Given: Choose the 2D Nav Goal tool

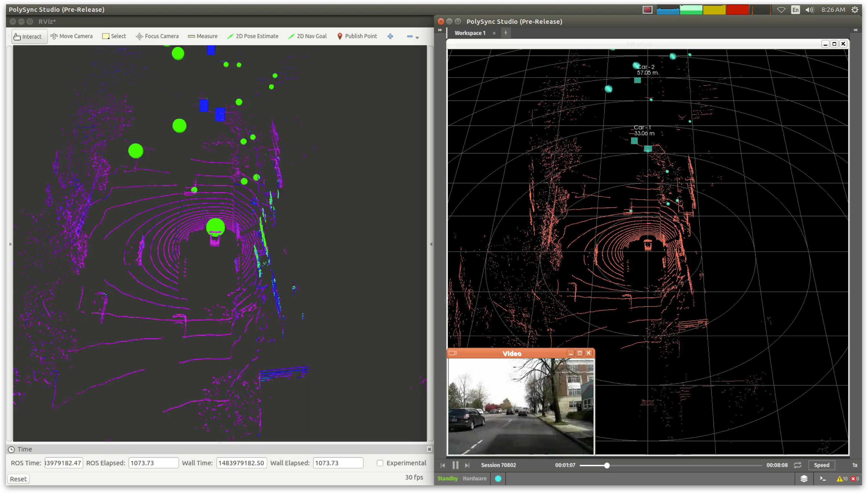Looking at the screenshot, I should [307, 36].
